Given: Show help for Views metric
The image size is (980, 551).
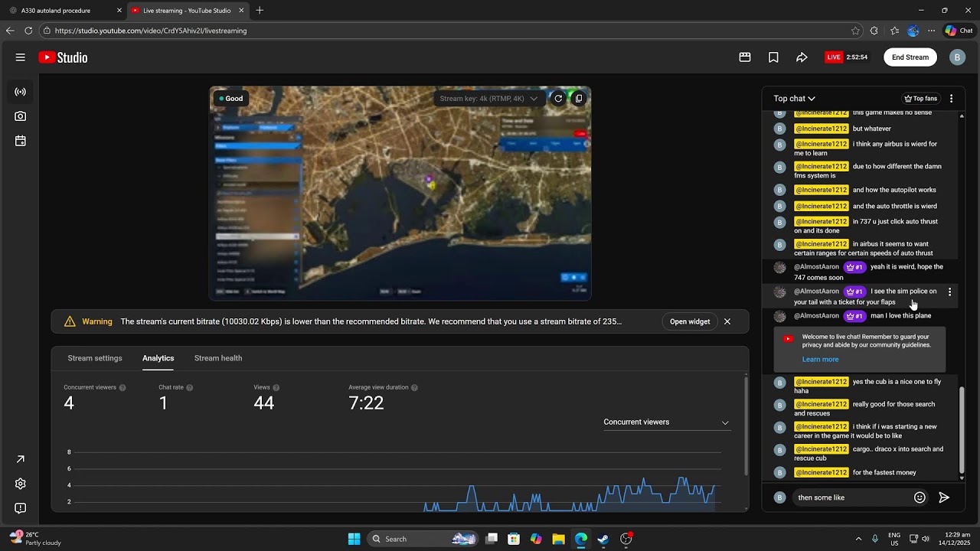Looking at the screenshot, I should coord(276,388).
